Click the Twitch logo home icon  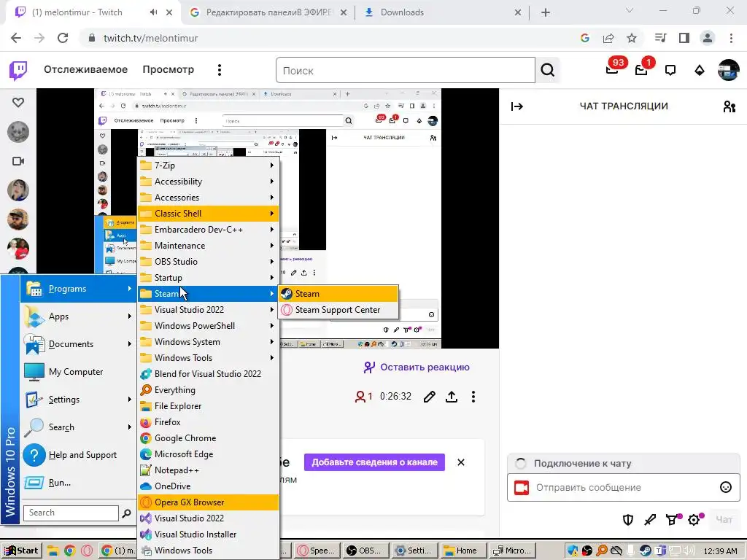click(18, 71)
